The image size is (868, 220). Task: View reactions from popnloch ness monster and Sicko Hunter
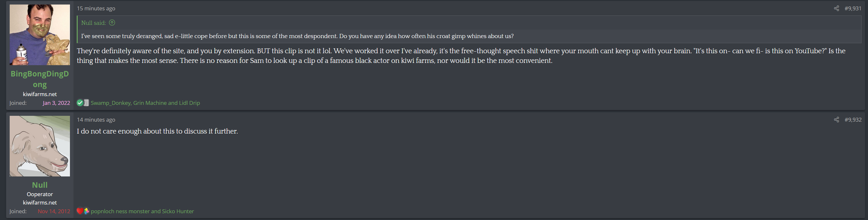click(x=142, y=211)
